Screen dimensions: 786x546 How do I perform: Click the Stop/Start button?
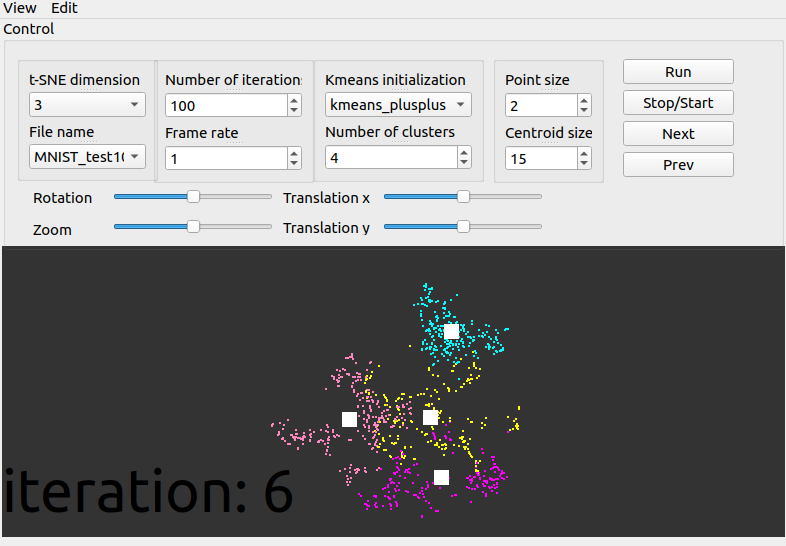[x=678, y=103]
